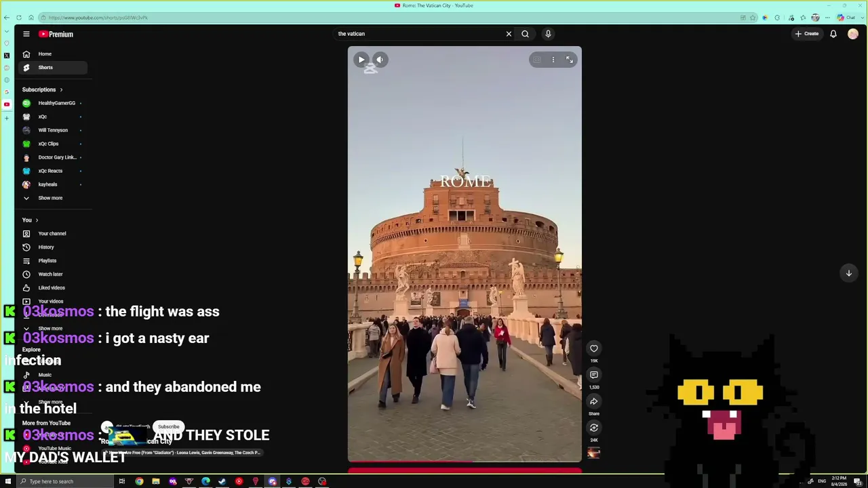868x488 pixels.
Task: Open the system clock in the taskbar
Action: tap(839, 482)
